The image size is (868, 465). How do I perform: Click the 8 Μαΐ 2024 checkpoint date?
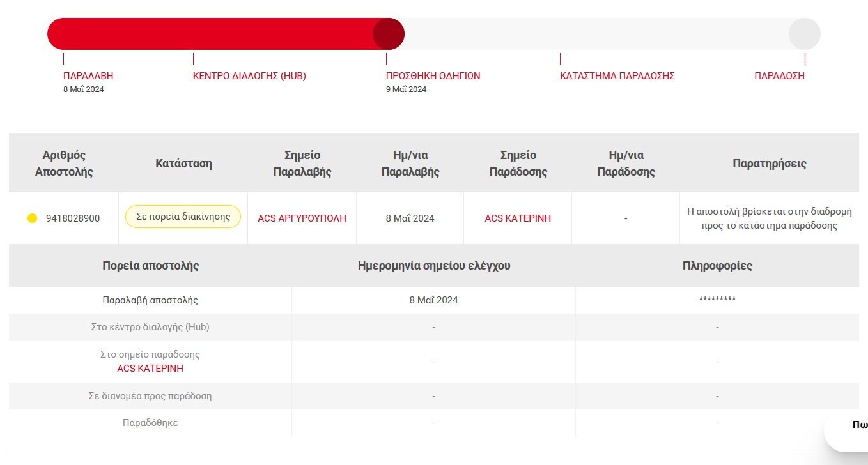[434, 300]
